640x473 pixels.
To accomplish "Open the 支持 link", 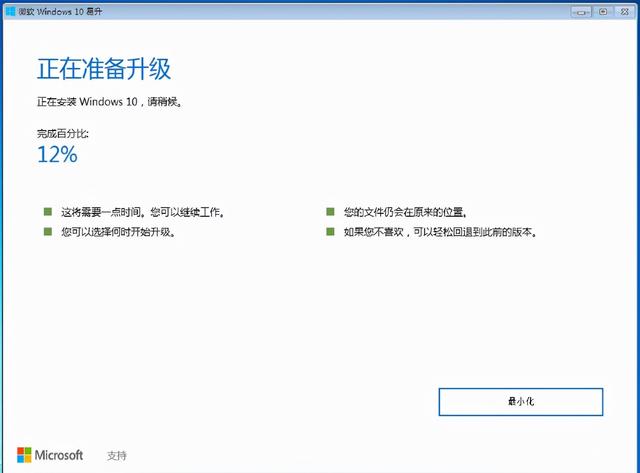I will coord(117,455).
